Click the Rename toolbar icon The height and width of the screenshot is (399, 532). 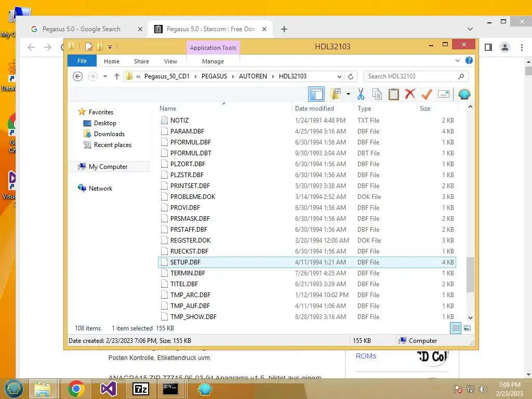click(x=444, y=94)
